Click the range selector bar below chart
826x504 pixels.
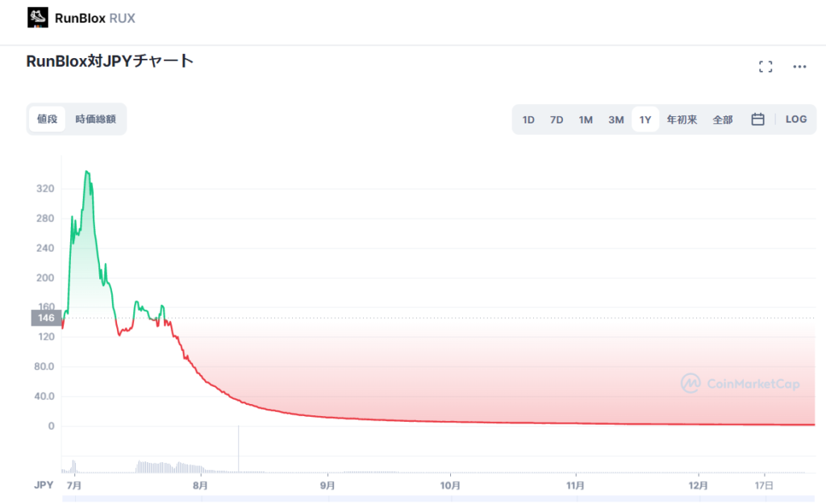click(438, 498)
